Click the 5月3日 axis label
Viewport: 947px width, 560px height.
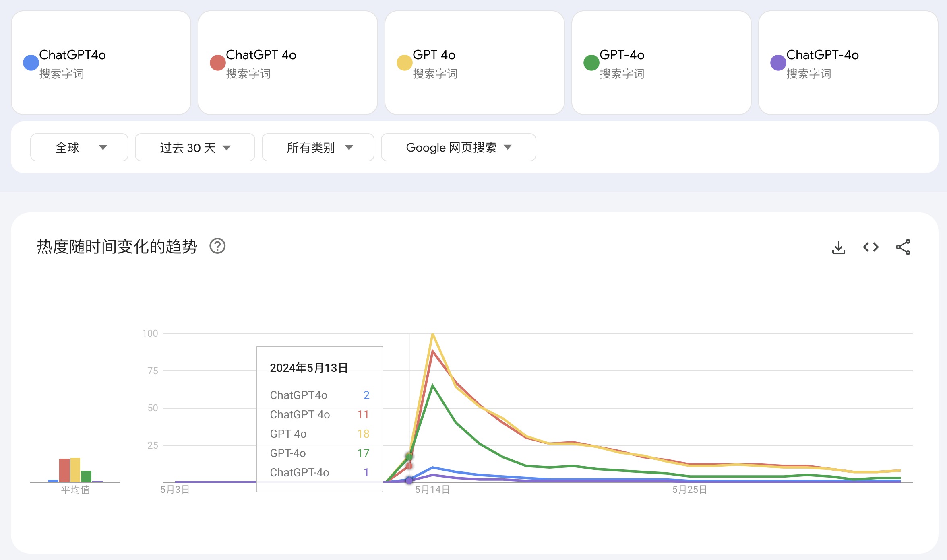[175, 490]
